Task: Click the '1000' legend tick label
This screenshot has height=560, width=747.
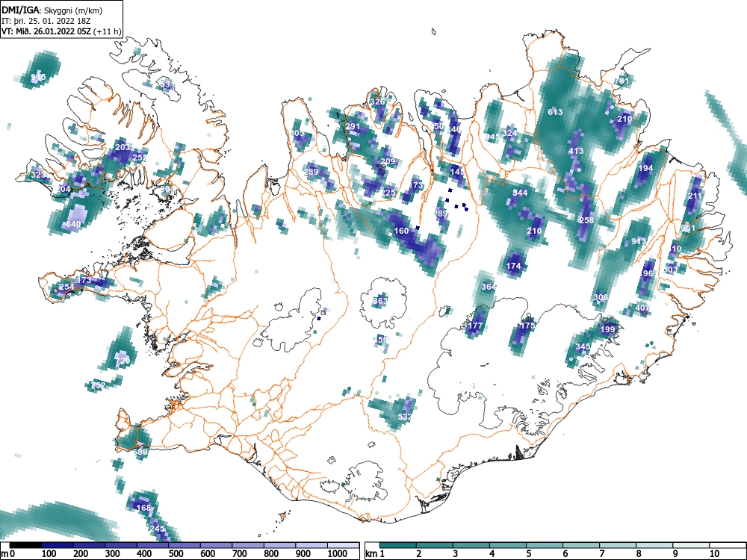Action: click(338, 554)
